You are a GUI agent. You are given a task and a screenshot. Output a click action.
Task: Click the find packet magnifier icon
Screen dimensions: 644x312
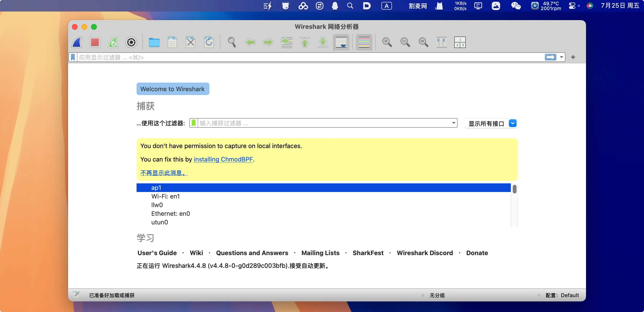(232, 42)
